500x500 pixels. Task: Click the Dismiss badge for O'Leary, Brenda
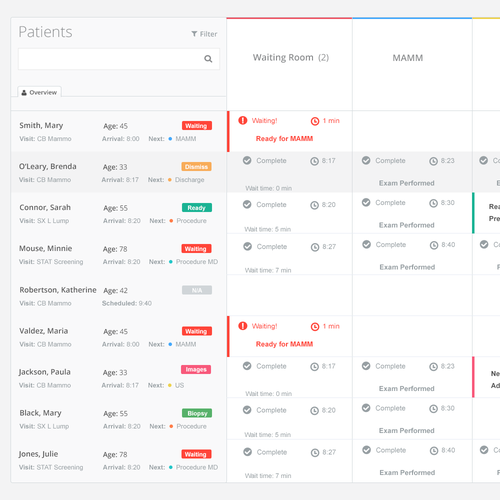pyautogui.click(x=196, y=166)
